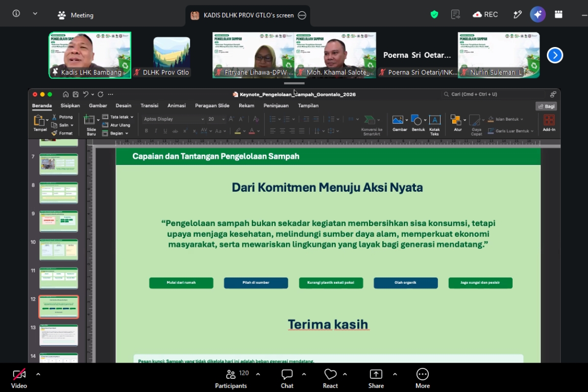Viewport: 588px width, 392px height.
Task: Select slide 13 thumbnail
Action: [x=58, y=335]
